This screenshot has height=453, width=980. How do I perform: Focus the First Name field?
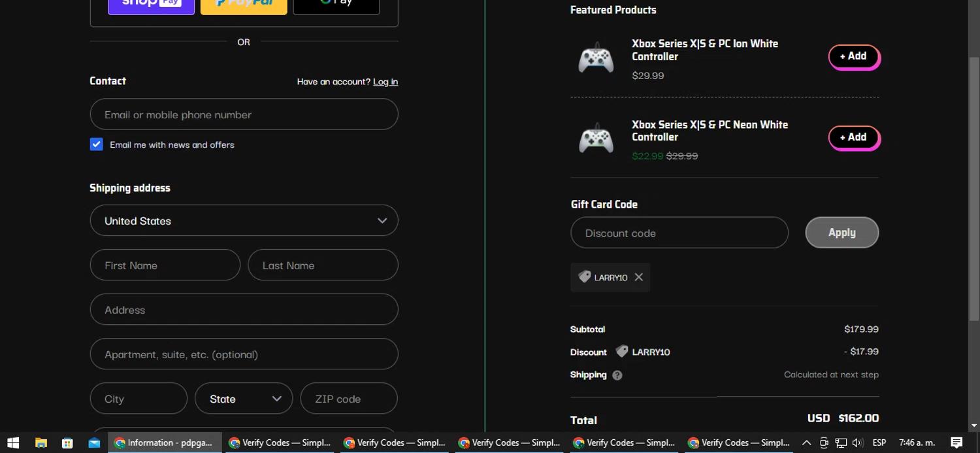(165, 265)
